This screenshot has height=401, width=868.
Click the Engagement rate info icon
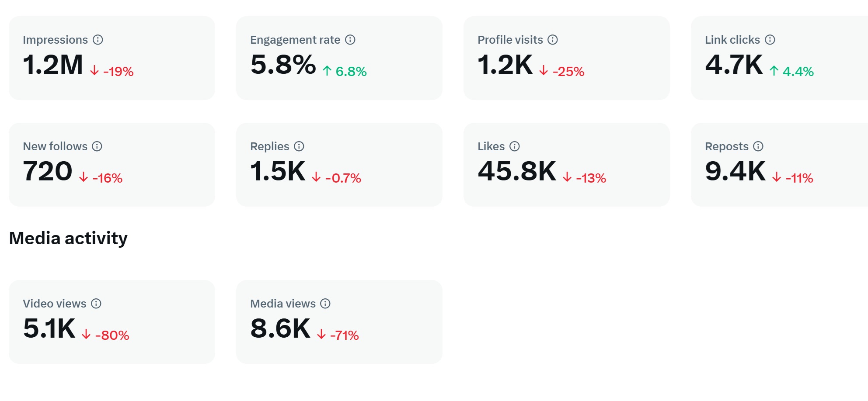point(350,40)
